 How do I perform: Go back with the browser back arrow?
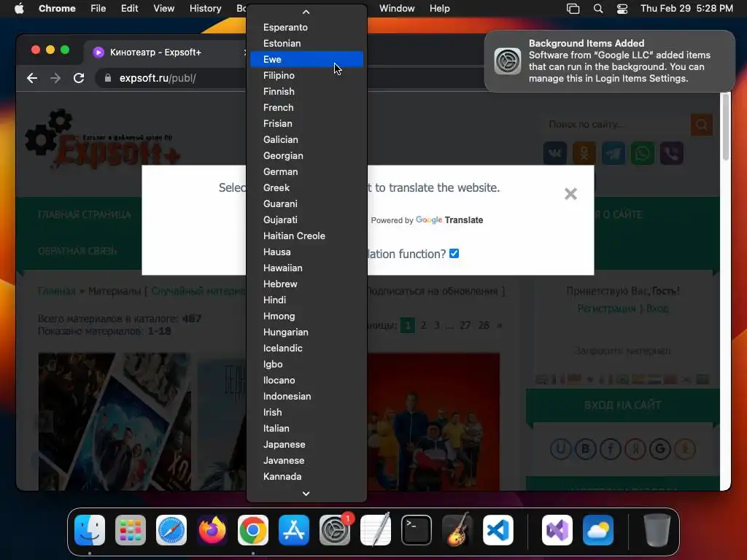[32, 78]
